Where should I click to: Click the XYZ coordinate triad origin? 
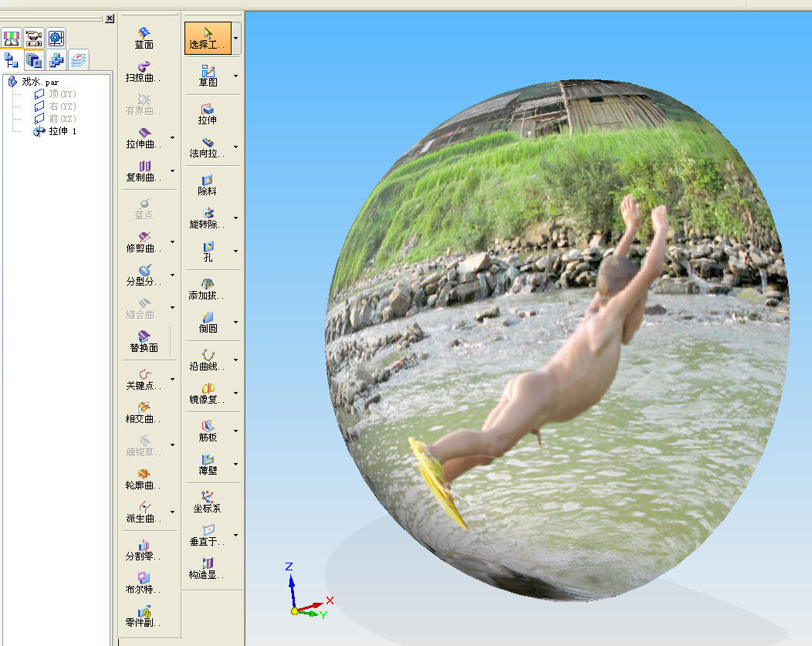pos(295,611)
